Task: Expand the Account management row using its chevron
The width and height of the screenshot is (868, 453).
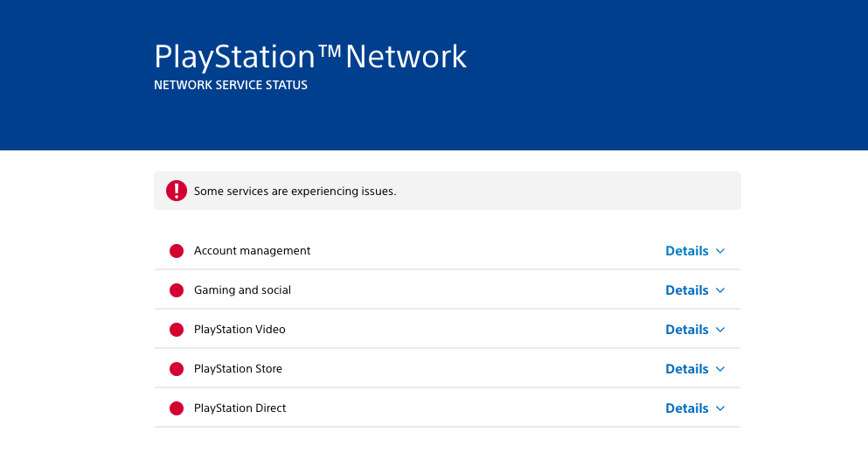Action: 720,251
